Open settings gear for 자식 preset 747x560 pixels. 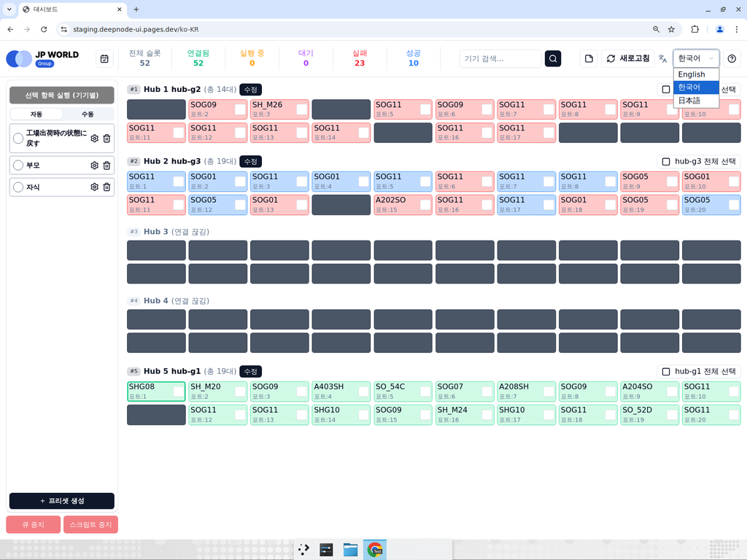[x=94, y=187]
